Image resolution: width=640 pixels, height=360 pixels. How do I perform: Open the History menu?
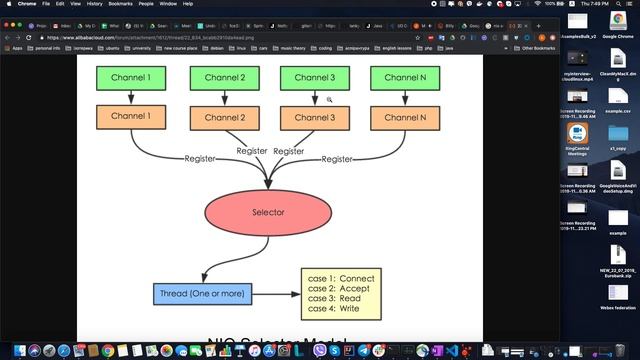pyautogui.click(x=94, y=4)
